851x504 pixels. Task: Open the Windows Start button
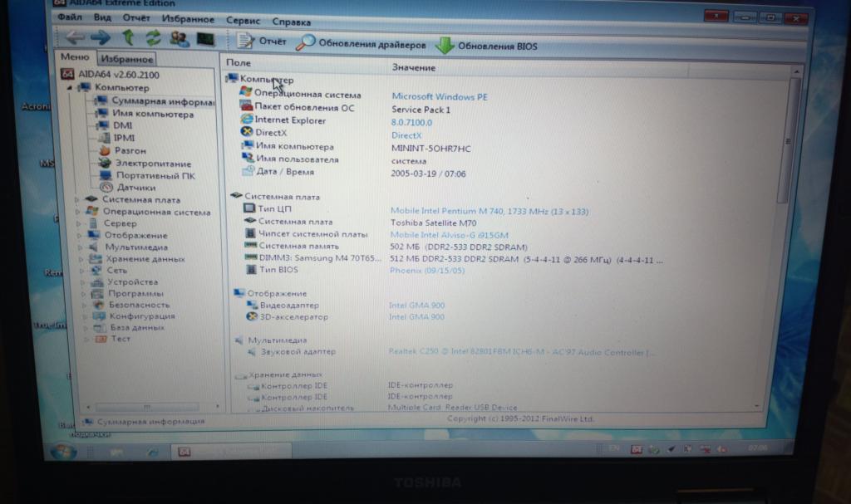(63, 452)
